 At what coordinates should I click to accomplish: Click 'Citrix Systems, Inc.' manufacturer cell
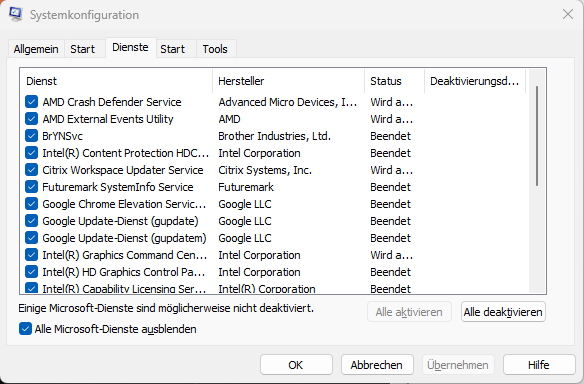(265, 170)
